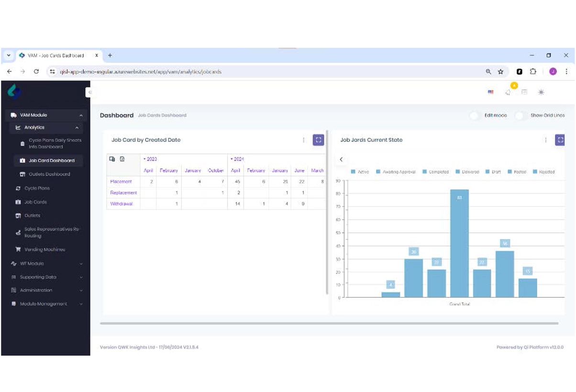Click the horizontal scrollbar below dashboard

[x=329, y=324]
